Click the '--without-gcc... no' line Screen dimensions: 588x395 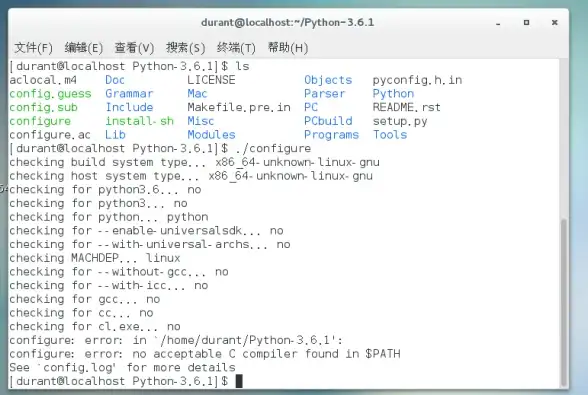pos(119,272)
